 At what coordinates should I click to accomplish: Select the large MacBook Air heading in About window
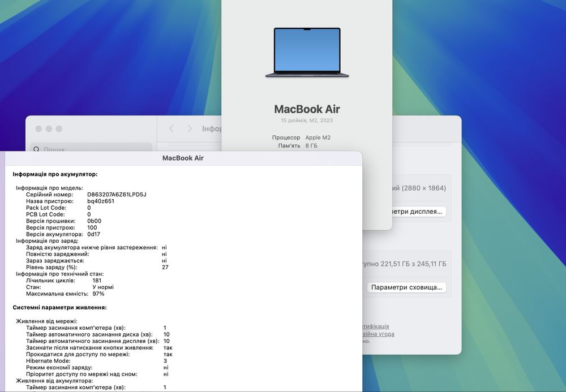307,109
